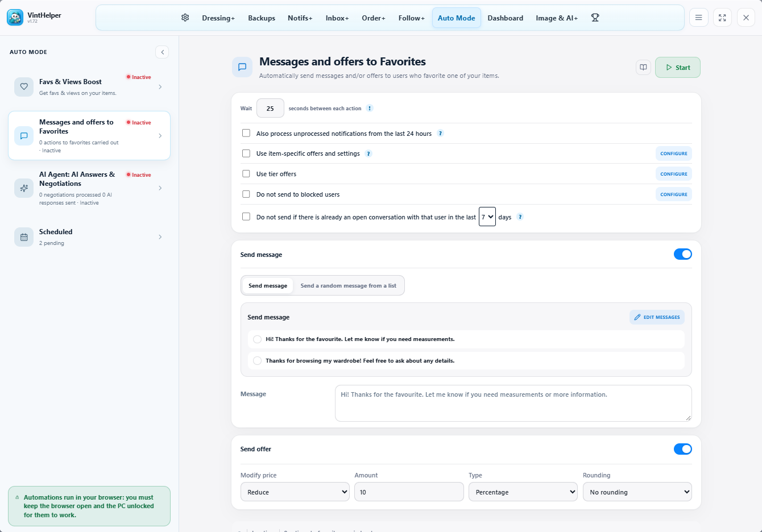This screenshot has height=532, width=762.
Task: Click the Scheduled calendar icon
Action: pos(24,237)
